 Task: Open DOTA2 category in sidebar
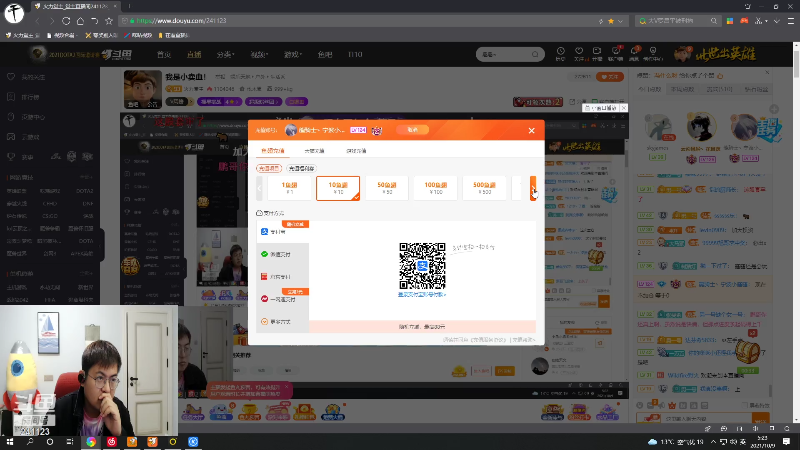[84, 191]
